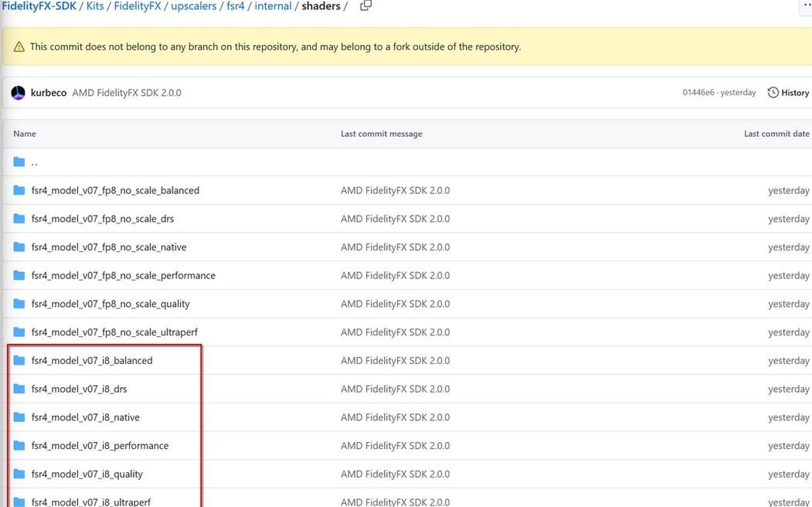Viewport: 812px width, 507px height.
Task: Open commit message in fsr4_model_v07_i8_quality row
Action: pyautogui.click(x=395, y=474)
